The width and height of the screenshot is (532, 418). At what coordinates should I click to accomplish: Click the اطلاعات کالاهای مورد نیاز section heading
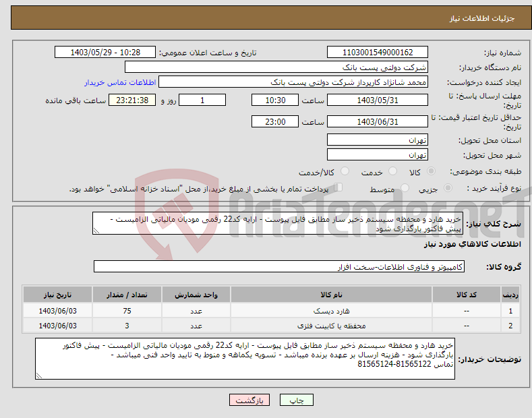click(x=472, y=244)
